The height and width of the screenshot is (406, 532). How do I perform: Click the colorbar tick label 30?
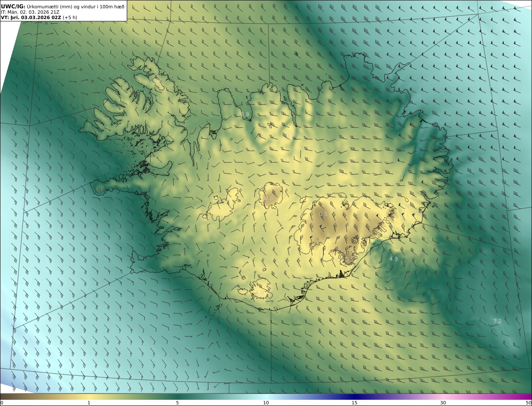(x=443, y=403)
